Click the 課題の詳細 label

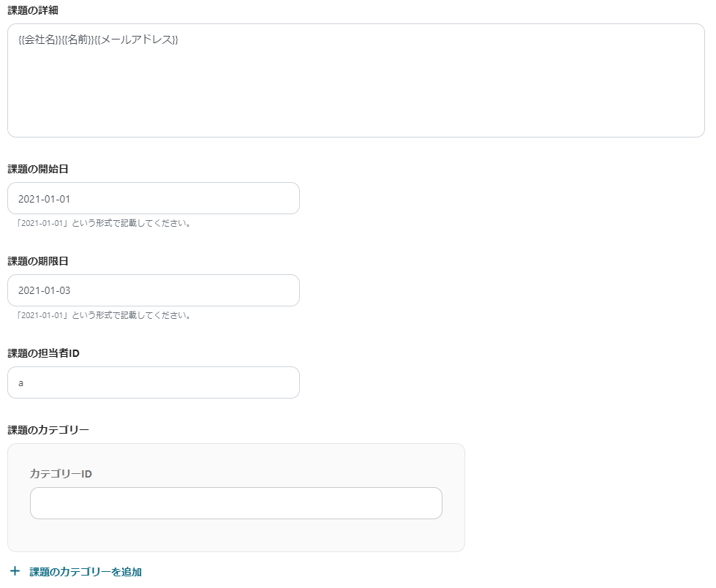tap(33, 10)
